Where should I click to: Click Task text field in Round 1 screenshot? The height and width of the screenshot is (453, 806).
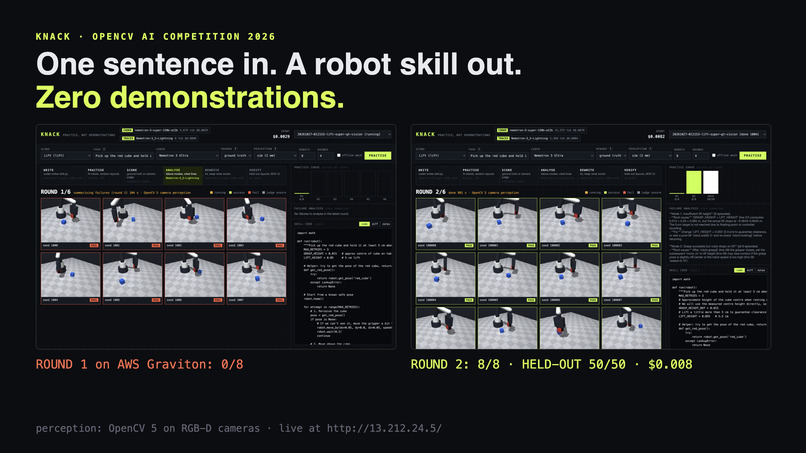(x=123, y=155)
